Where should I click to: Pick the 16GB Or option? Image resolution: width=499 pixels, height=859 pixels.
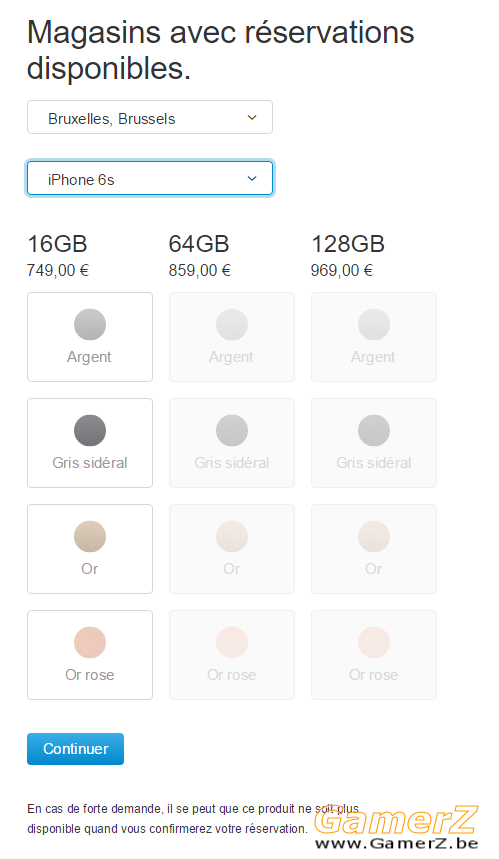90,549
